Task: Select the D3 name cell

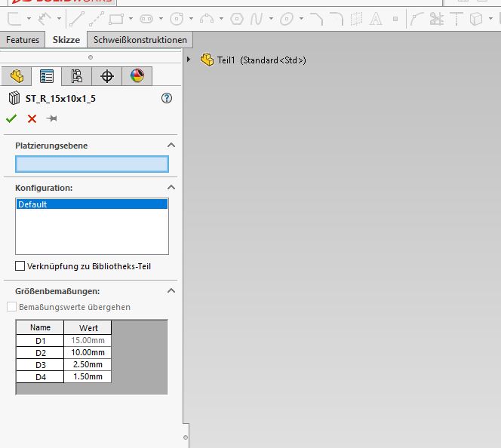Action: (x=40, y=365)
